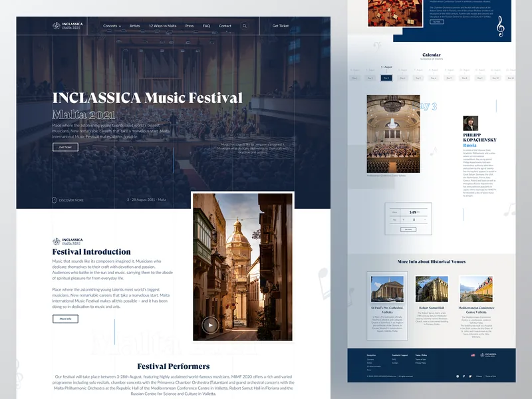Screen dimensions: 532x399
Task: Click the US flag language icon in footer
Action: [473, 355]
